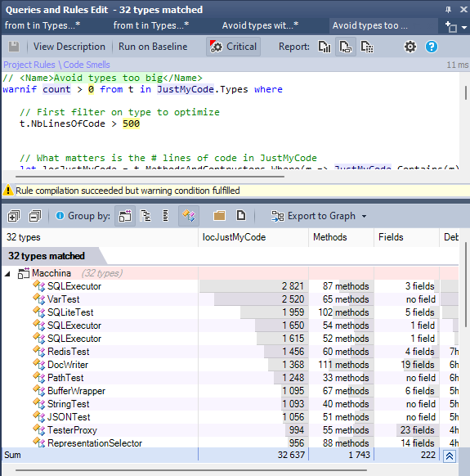The height and width of the screenshot is (476, 470).
Task: Open the Export to Graph dropdown arrow
Action: (364, 216)
